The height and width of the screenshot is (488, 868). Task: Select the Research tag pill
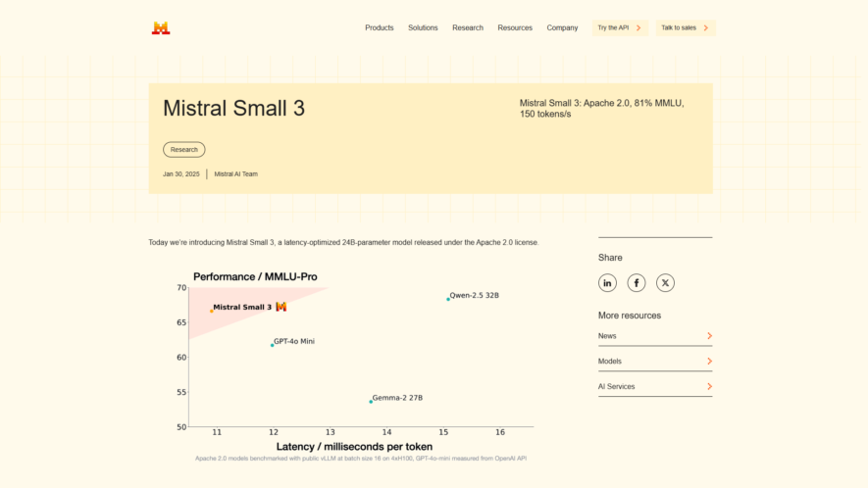[183, 149]
